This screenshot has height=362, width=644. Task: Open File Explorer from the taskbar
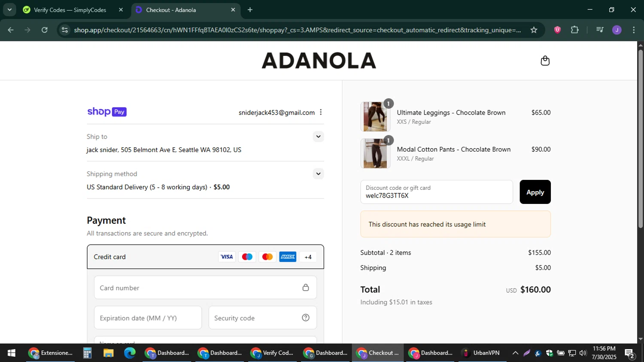(108, 353)
